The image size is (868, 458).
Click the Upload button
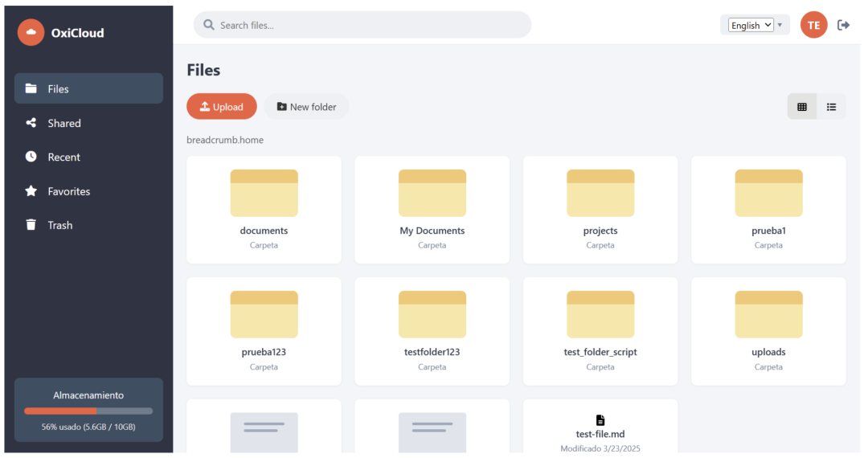[x=222, y=107]
